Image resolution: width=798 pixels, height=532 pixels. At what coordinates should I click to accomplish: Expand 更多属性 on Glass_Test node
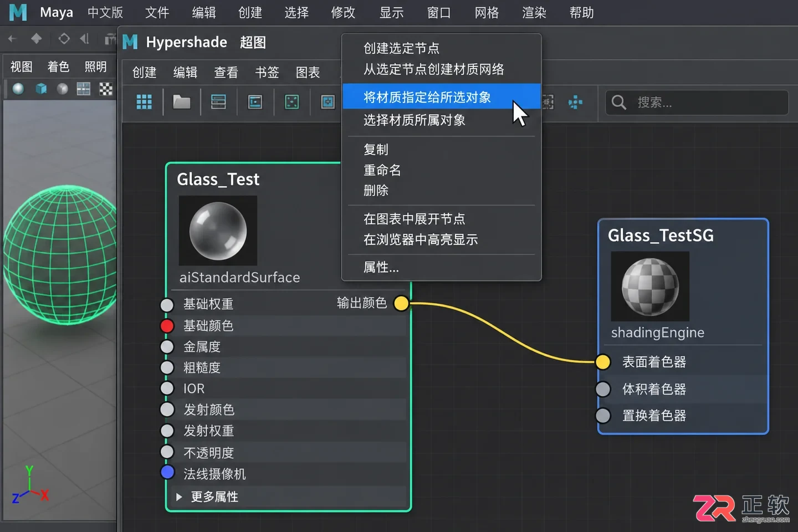(x=179, y=497)
